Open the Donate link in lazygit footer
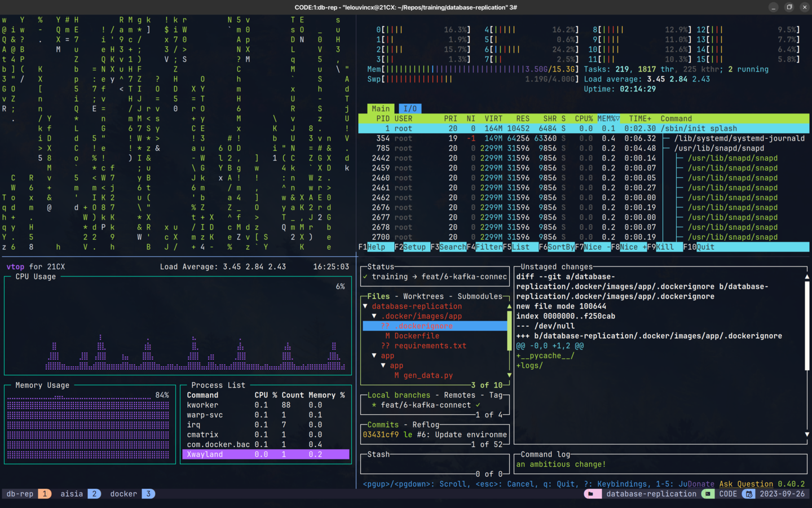812x508 pixels. [700, 484]
